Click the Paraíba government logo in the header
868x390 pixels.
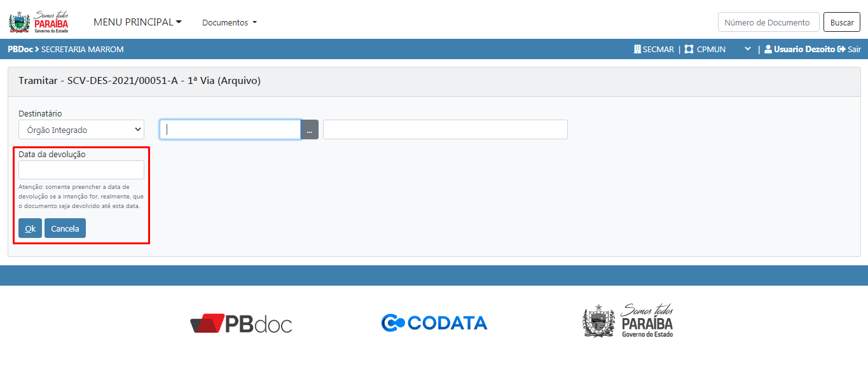tap(39, 22)
